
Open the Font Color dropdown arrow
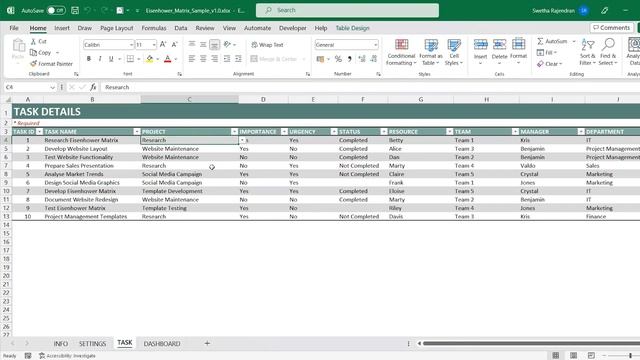point(176,59)
